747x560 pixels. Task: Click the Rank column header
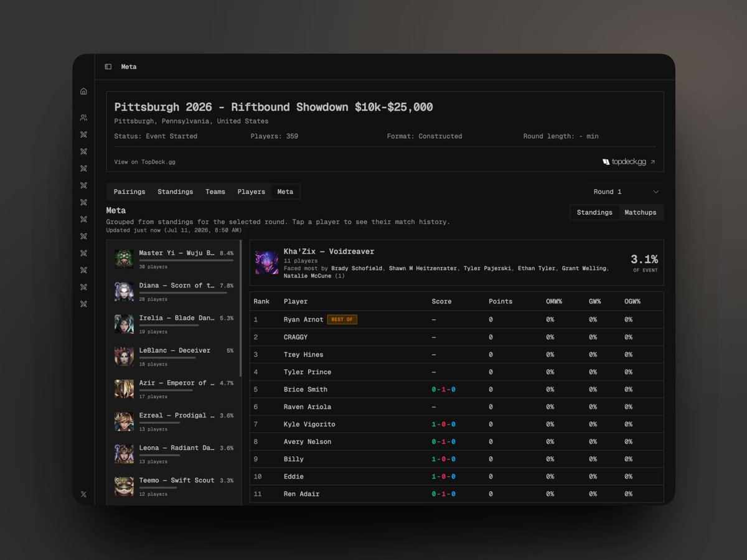click(261, 301)
